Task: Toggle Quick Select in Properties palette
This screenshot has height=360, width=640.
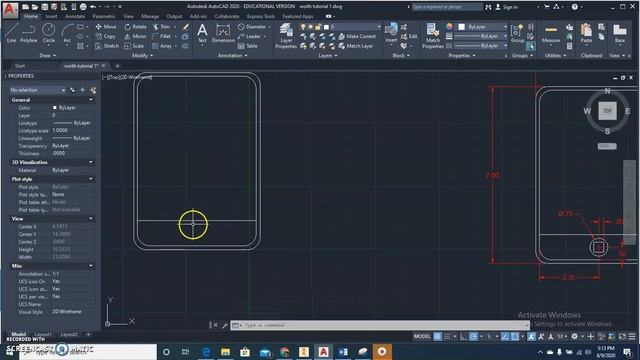Action: tap(93, 90)
